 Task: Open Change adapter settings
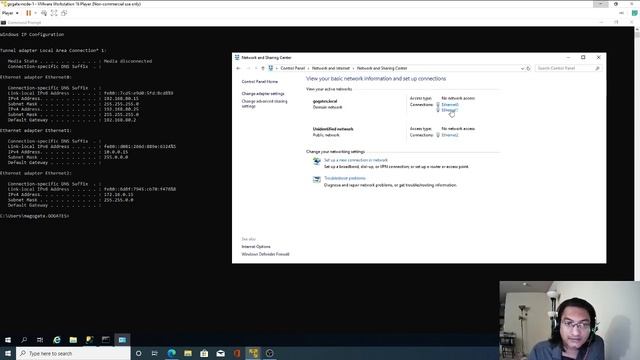(263, 93)
